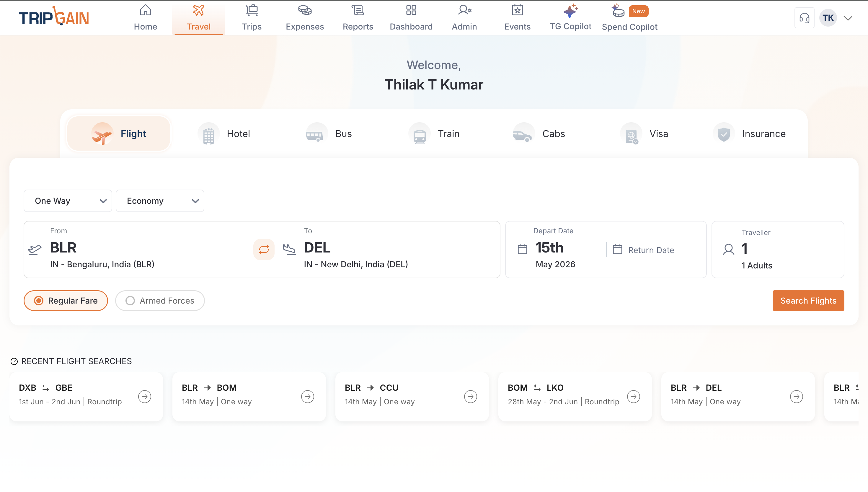
Task: Click the To field showing DEL
Action: [389, 249]
